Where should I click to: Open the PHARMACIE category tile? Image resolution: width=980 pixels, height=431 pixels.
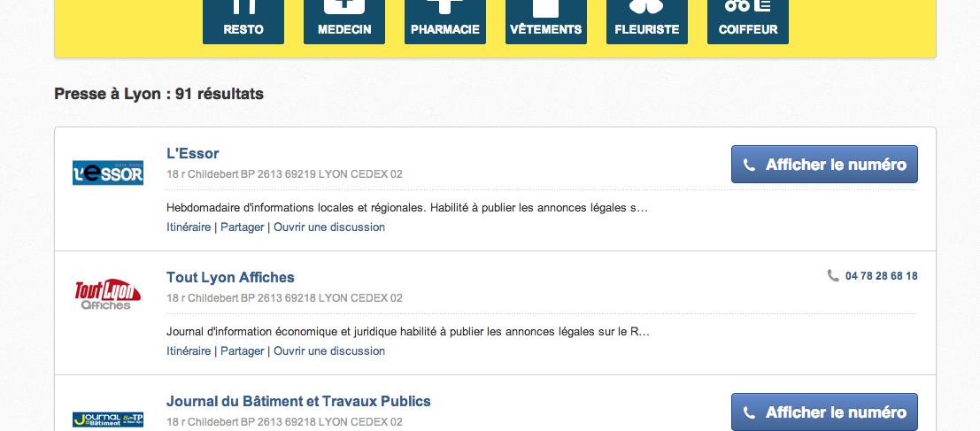coord(445,22)
